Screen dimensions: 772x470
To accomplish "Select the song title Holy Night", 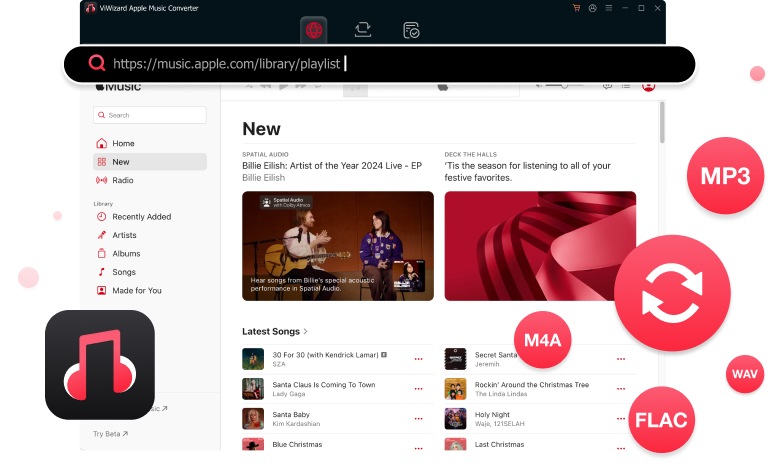I will click(492, 415).
